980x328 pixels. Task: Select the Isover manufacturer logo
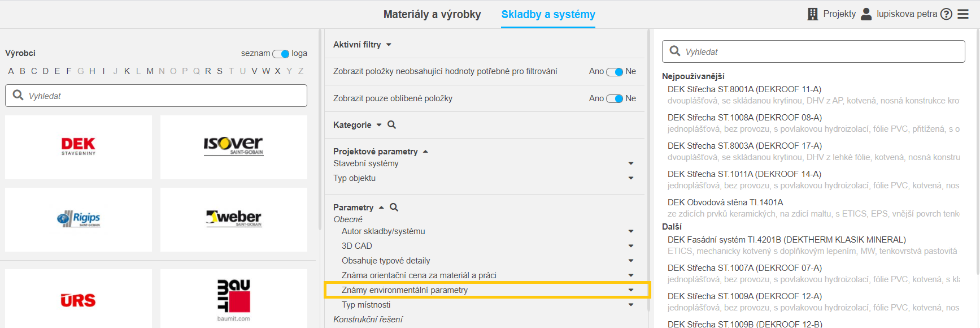(x=234, y=147)
